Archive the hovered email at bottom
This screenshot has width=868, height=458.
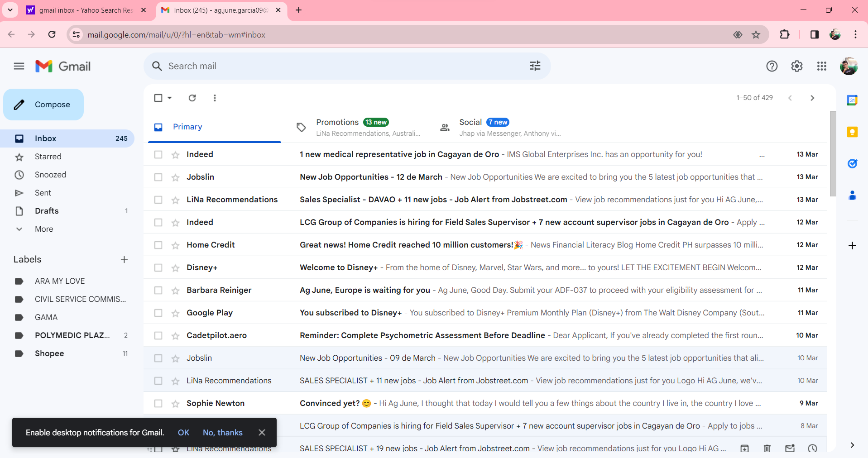[x=744, y=448]
